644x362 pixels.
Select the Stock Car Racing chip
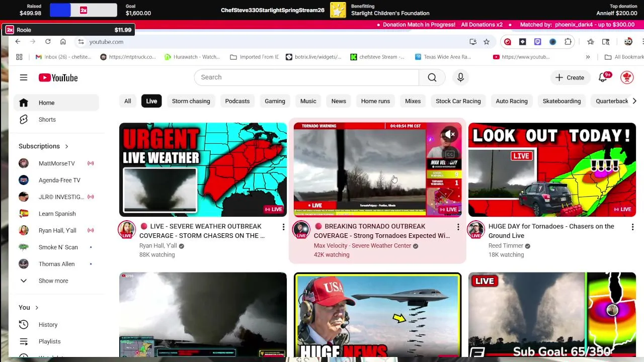click(458, 101)
